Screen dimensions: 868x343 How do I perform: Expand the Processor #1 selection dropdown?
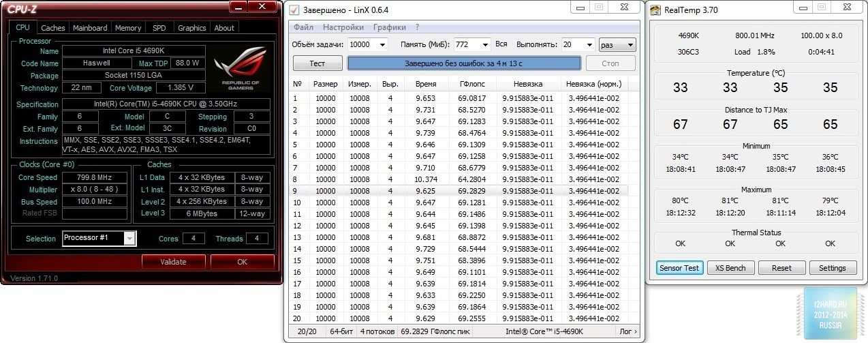(x=129, y=238)
